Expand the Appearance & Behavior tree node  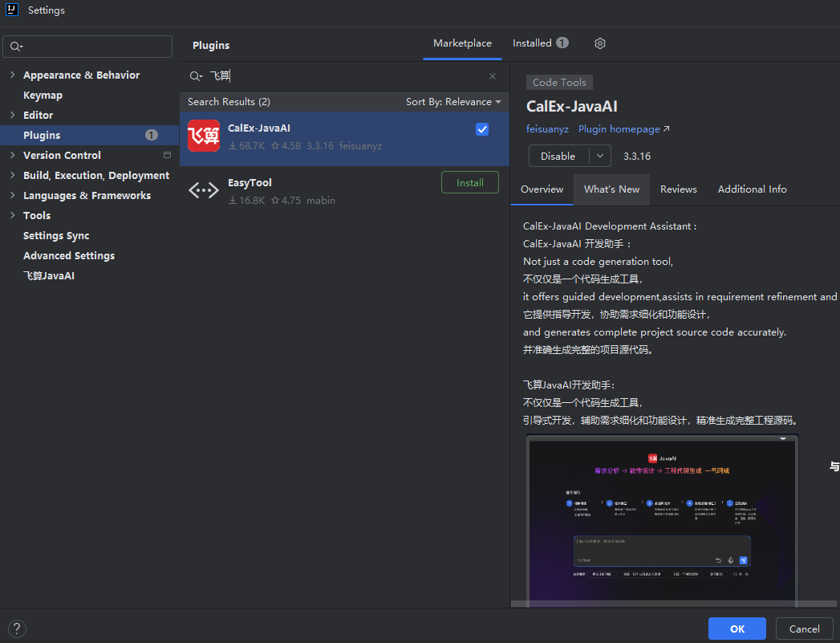pyautogui.click(x=12, y=75)
